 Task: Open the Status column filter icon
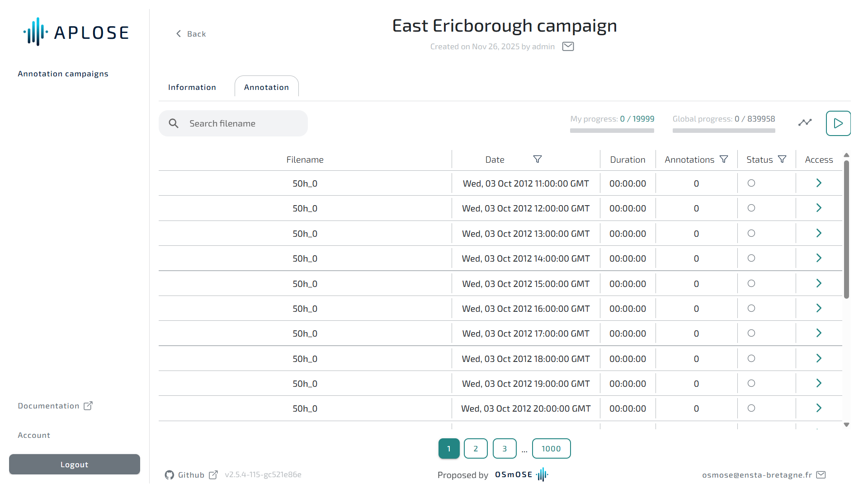[x=782, y=159]
